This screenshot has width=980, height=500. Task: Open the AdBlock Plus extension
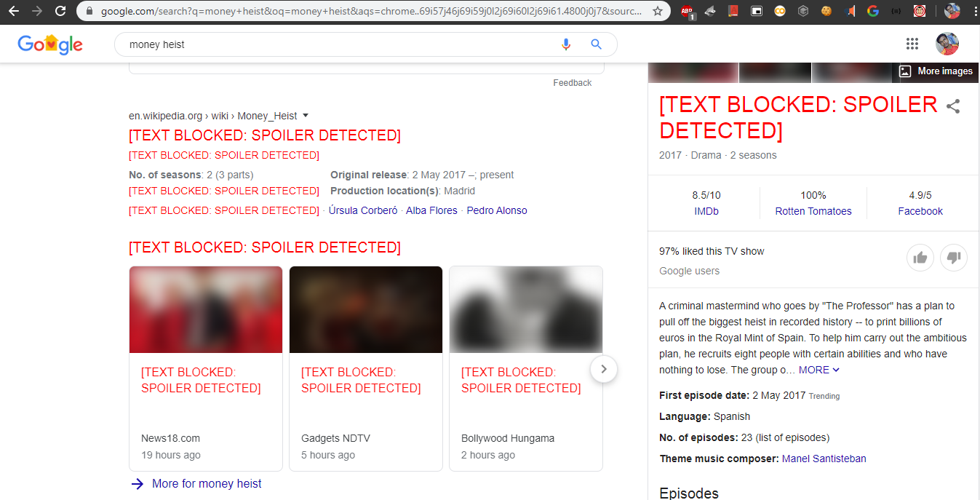(687, 12)
